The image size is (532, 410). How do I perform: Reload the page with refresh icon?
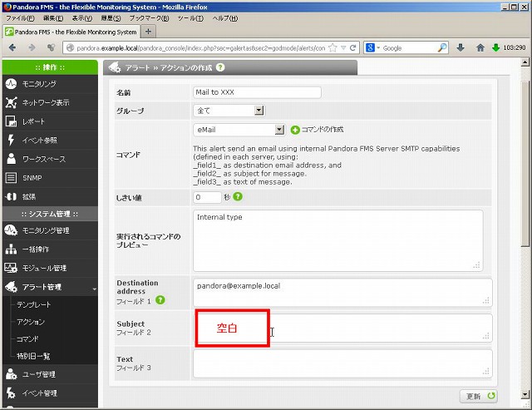[x=353, y=47]
